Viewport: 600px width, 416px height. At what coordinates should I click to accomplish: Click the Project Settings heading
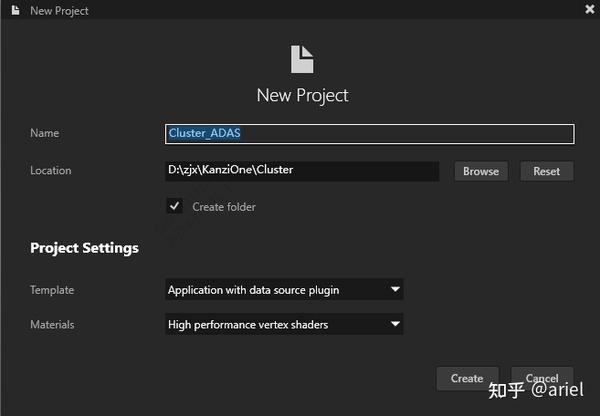pyautogui.click(x=84, y=248)
